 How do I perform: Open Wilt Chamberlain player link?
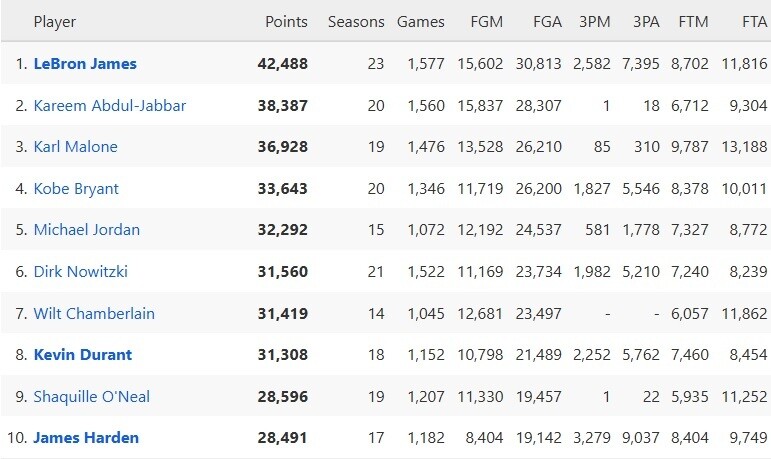tap(94, 313)
